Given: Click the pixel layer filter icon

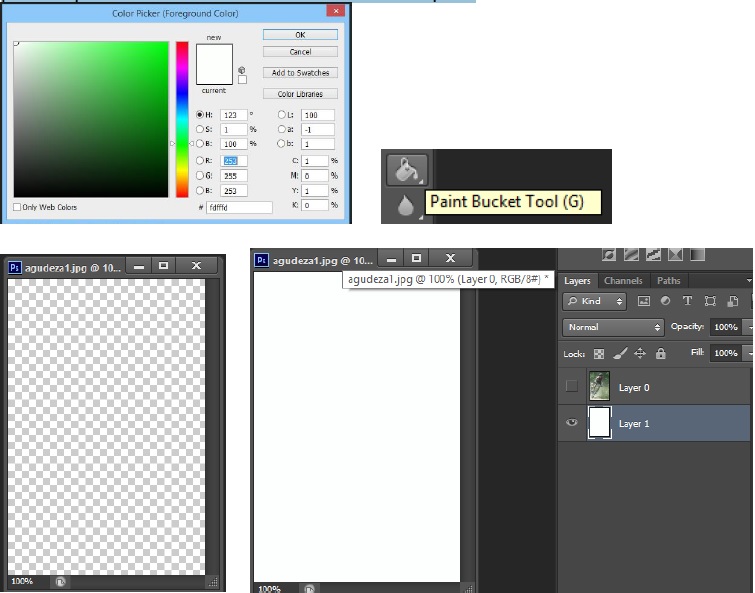Looking at the screenshot, I should (644, 301).
